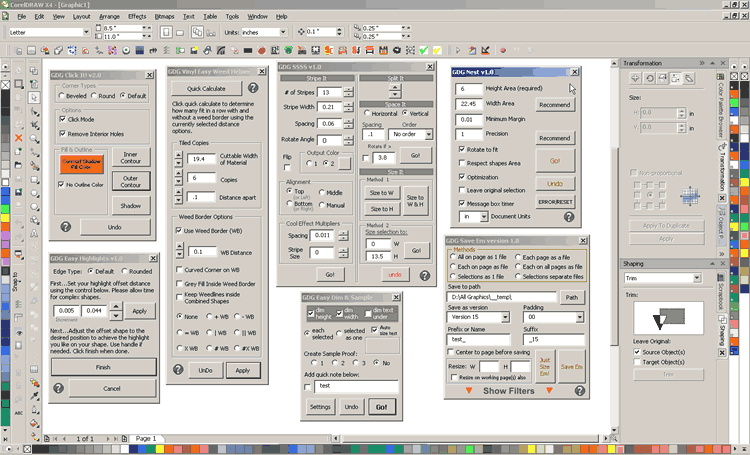Click the Rectangle tool in toolbox
This screenshot has width=750, height=455.
click(x=34, y=180)
